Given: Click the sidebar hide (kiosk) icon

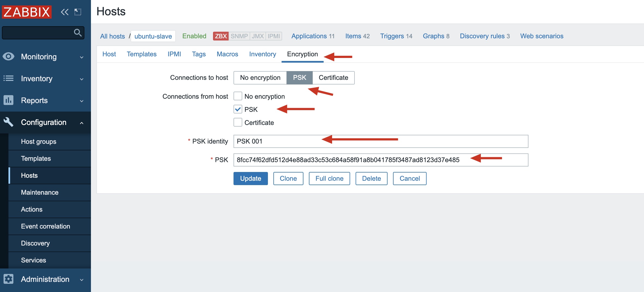Looking at the screenshot, I should click(78, 12).
